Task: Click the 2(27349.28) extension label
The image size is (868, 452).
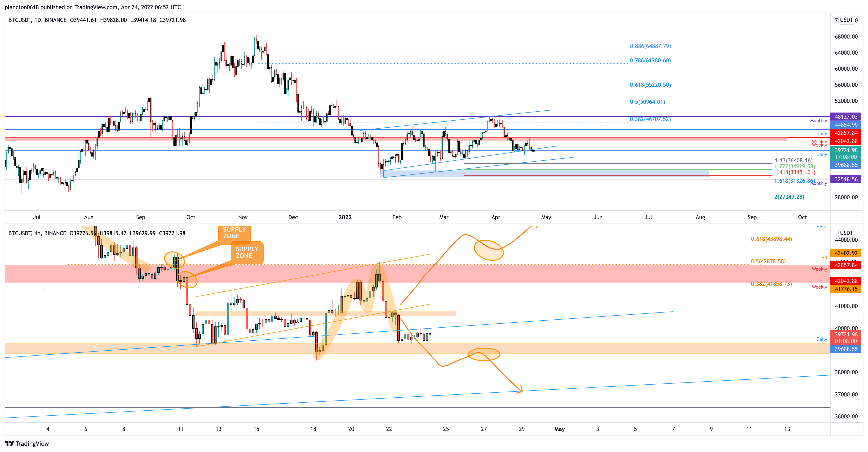Action: (x=789, y=197)
